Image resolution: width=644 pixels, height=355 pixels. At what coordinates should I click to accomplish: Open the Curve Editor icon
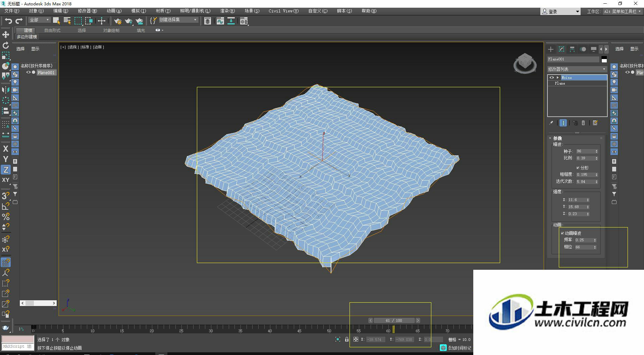220,21
